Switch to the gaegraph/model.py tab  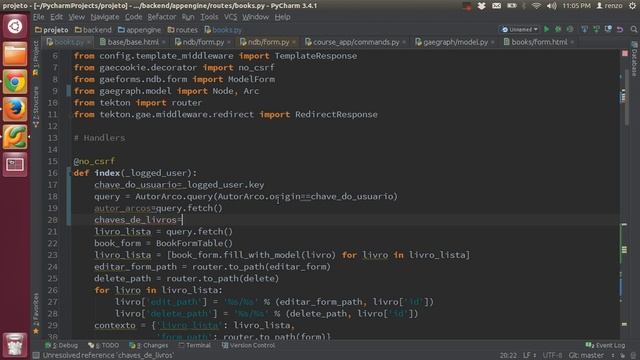tap(455, 42)
